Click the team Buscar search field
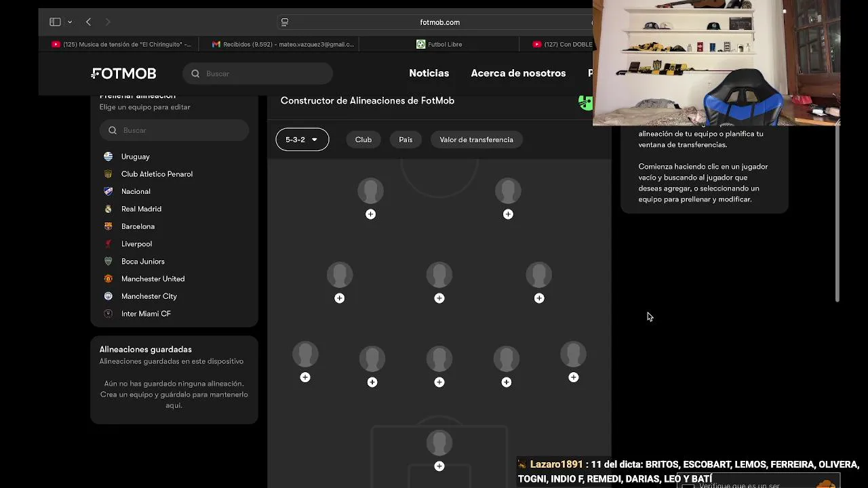This screenshot has height=488, width=868. [174, 130]
